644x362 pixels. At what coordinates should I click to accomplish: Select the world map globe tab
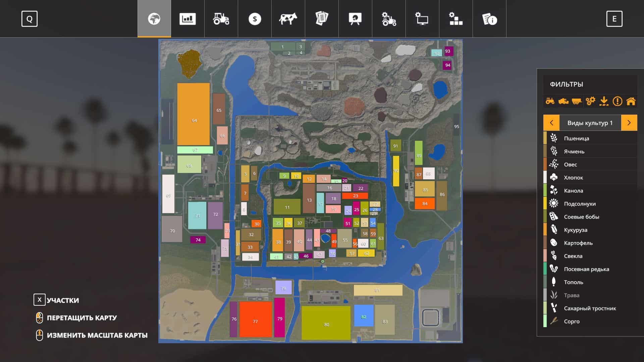click(154, 19)
